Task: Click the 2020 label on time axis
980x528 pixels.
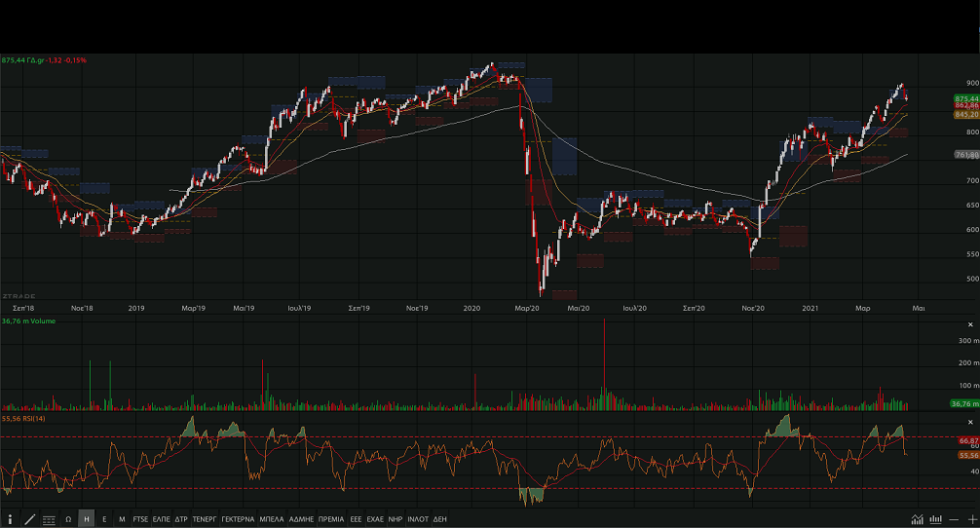Action: pos(472,308)
